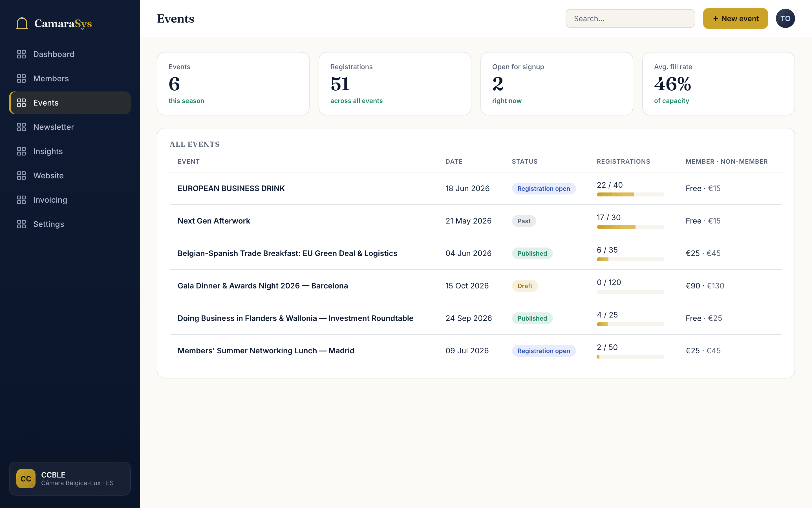Click the Registrations stat card showing 51

tap(395, 84)
